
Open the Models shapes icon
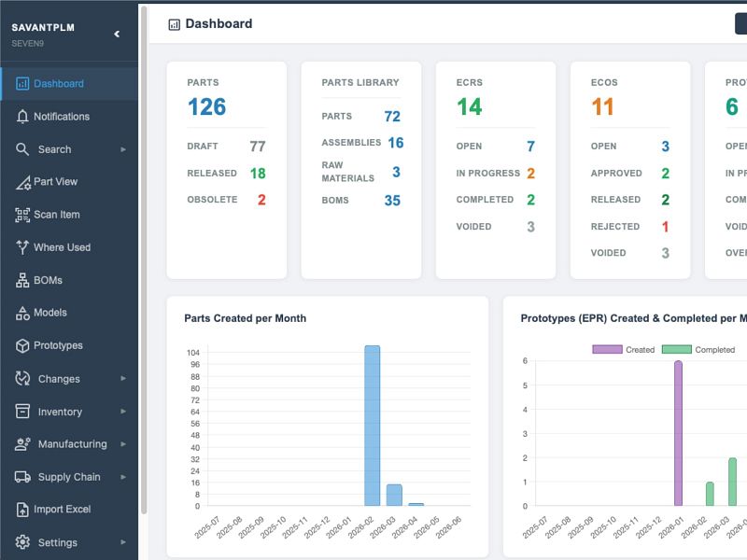coord(22,313)
